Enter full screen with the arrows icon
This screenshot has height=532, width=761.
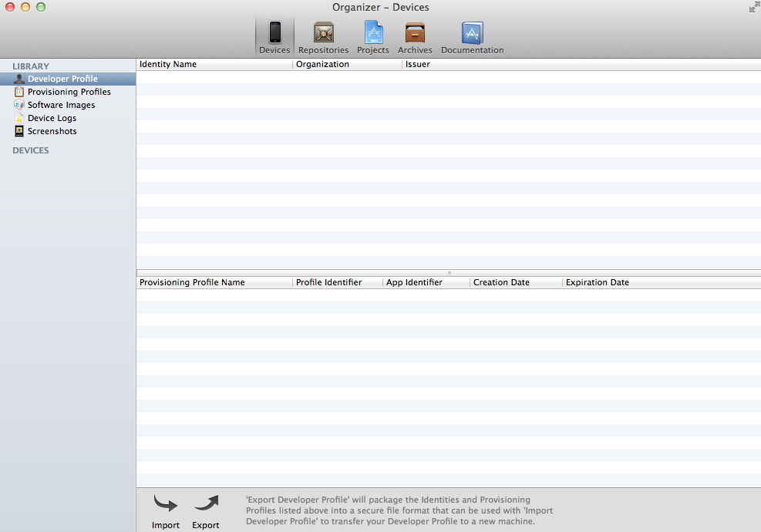[754, 7]
